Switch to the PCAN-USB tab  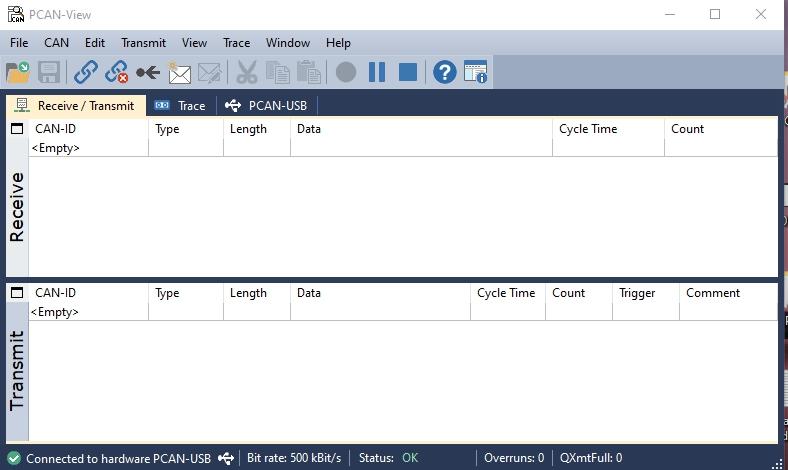pyautogui.click(x=267, y=106)
